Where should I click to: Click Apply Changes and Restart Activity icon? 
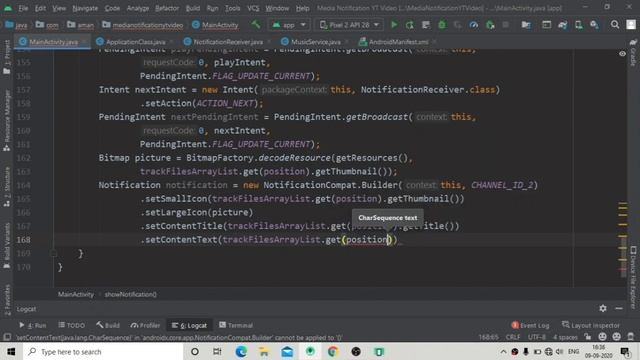(409, 25)
